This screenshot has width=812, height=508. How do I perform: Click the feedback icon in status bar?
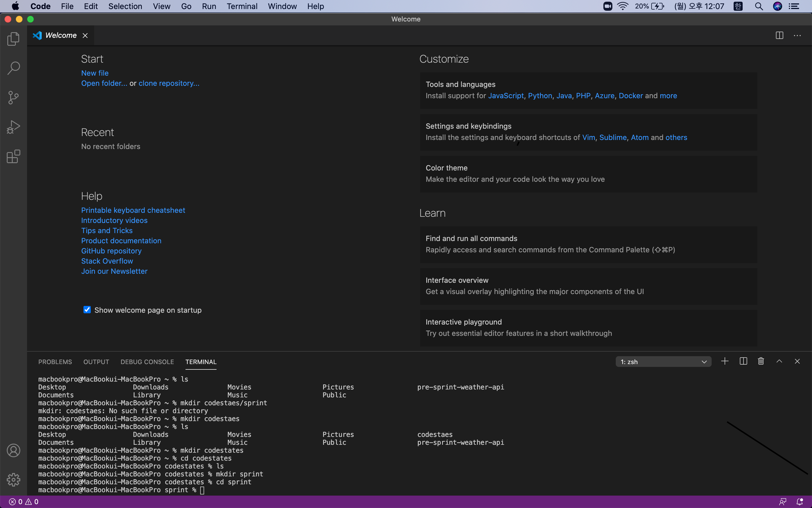point(782,502)
